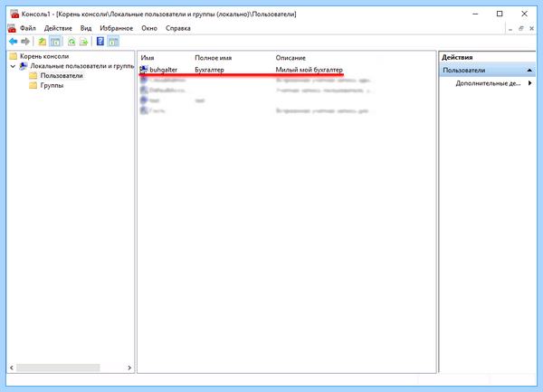Viewport: 543px width, 392px height.
Task: Click the tree pane horizontal scrollbar thumb
Action: (58, 368)
